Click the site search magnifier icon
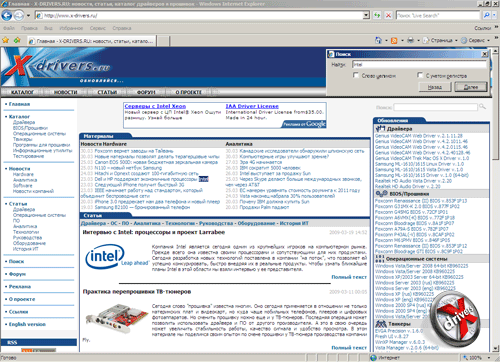This screenshot has width=500, height=362. 482,107
